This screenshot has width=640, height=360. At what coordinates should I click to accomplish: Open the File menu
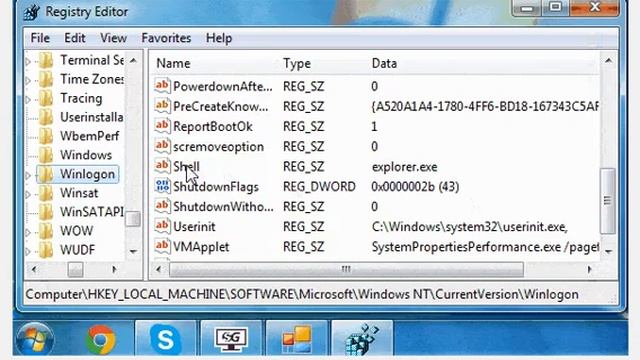(40, 38)
